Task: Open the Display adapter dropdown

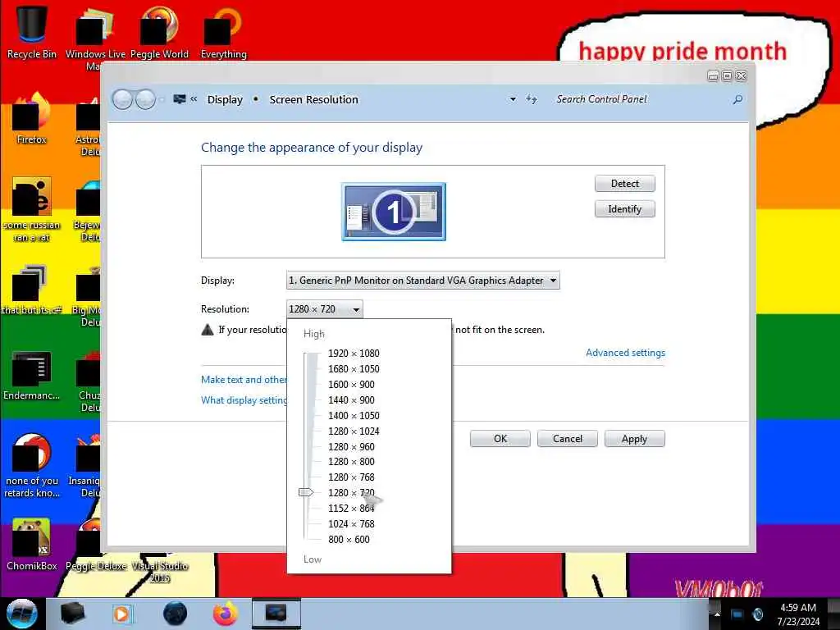Action: click(423, 281)
